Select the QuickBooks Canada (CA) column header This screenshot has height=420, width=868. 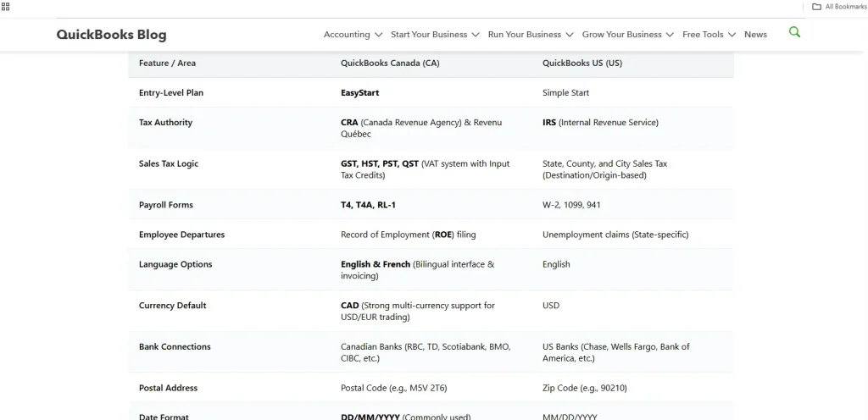tap(390, 63)
